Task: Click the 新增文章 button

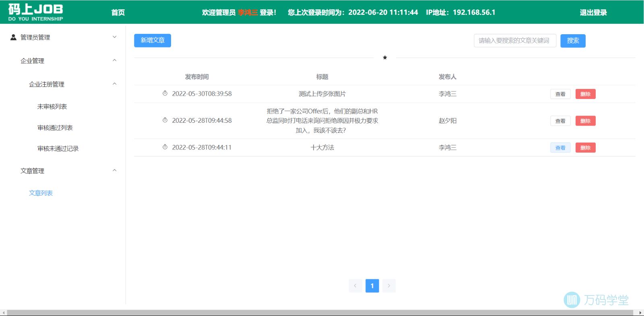Action: pyautogui.click(x=153, y=40)
